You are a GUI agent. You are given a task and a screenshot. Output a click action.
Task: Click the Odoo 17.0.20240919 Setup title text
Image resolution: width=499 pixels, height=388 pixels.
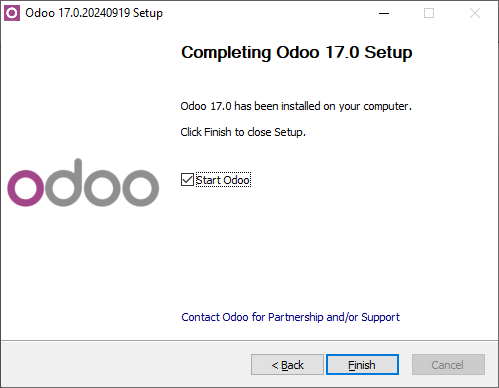(x=94, y=13)
